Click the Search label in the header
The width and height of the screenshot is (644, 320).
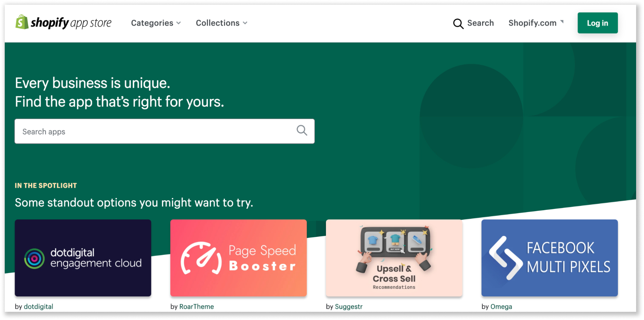tap(480, 23)
